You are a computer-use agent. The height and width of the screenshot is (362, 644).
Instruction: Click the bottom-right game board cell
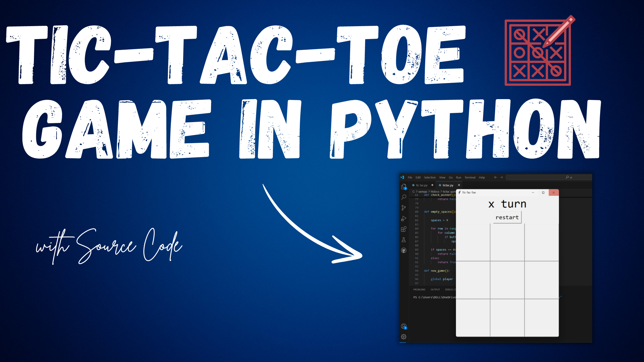point(542,318)
